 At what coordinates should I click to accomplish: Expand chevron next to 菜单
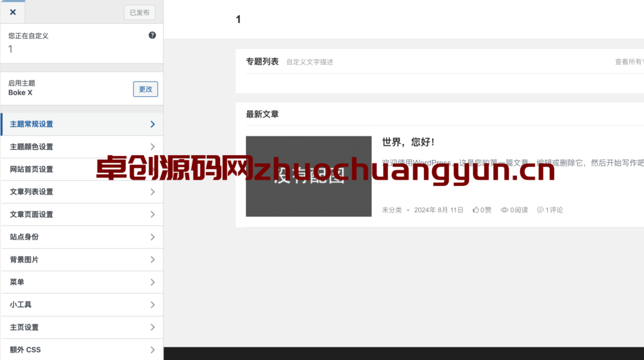pos(152,282)
